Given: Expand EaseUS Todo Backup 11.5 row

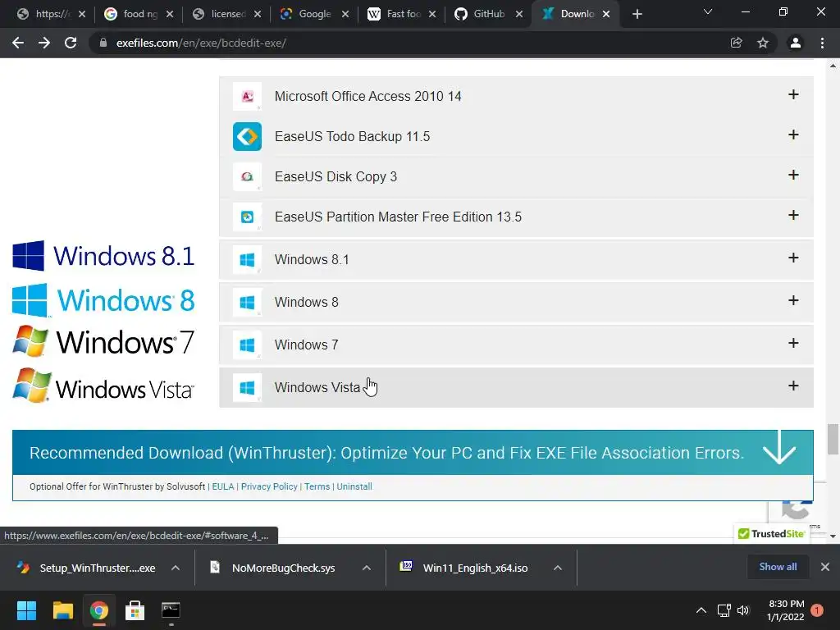Looking at the screenshot, I should [793, 135].
